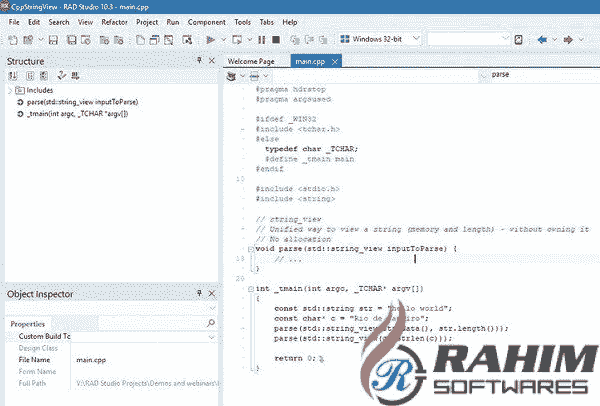
Task: Click the Pause button in the toolbar
Action: click(x=247, y=40)
